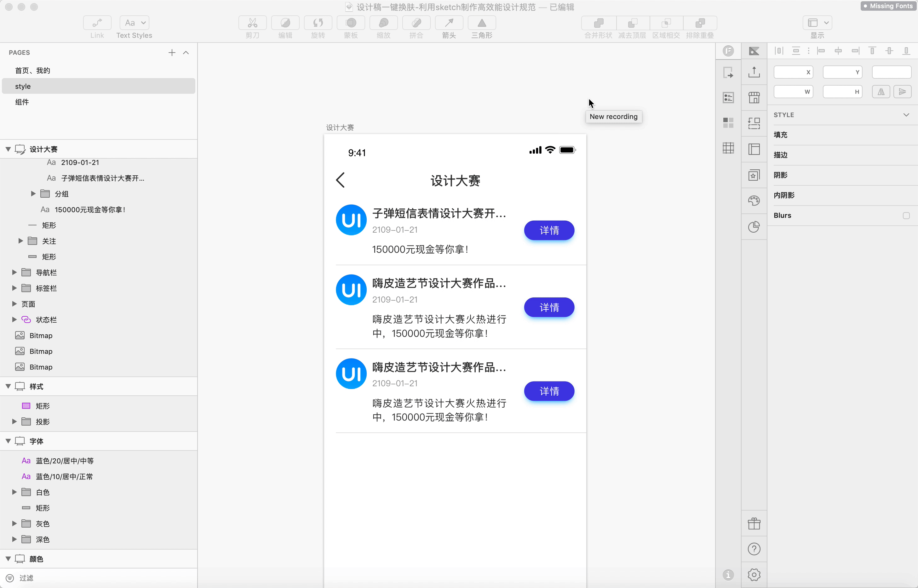Expand the 导航栏 layer group
The height and width of the screenshot is (588, 918).
(14, 272)
